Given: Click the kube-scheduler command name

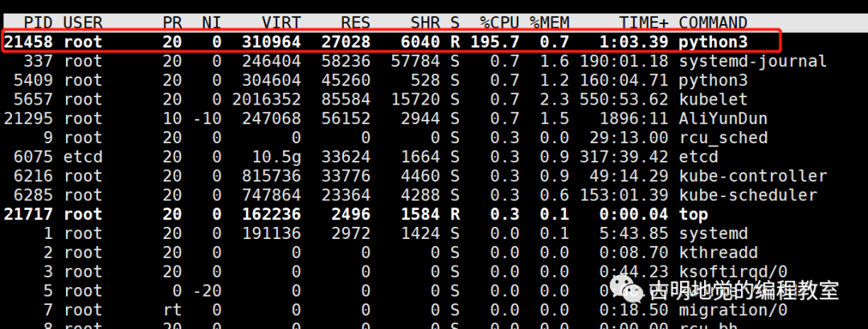Looking at the screenshot, I should coord(748,195).
